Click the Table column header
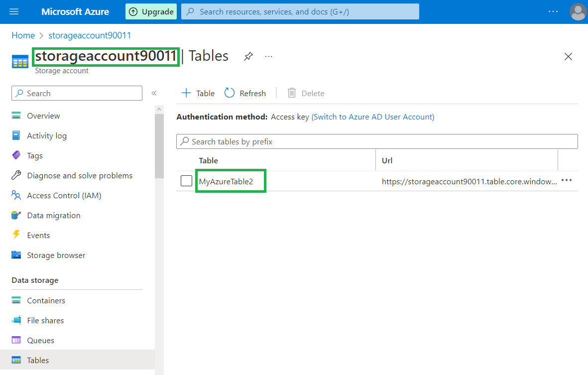This screenshot has width=588, height=375. (x=208, y=160)
